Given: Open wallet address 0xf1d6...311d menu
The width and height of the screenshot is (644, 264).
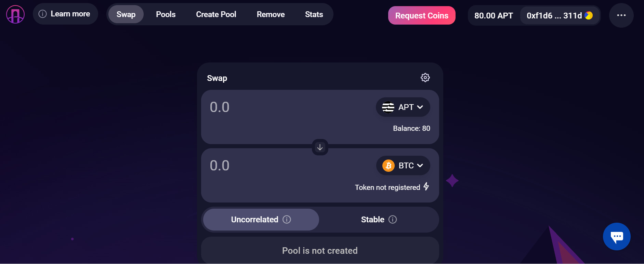Looking at the screenshot, I should [554, 15].
